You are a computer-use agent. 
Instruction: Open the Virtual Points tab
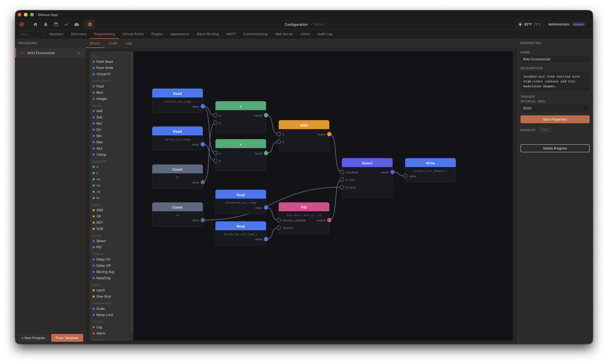(x=133, y=34)
